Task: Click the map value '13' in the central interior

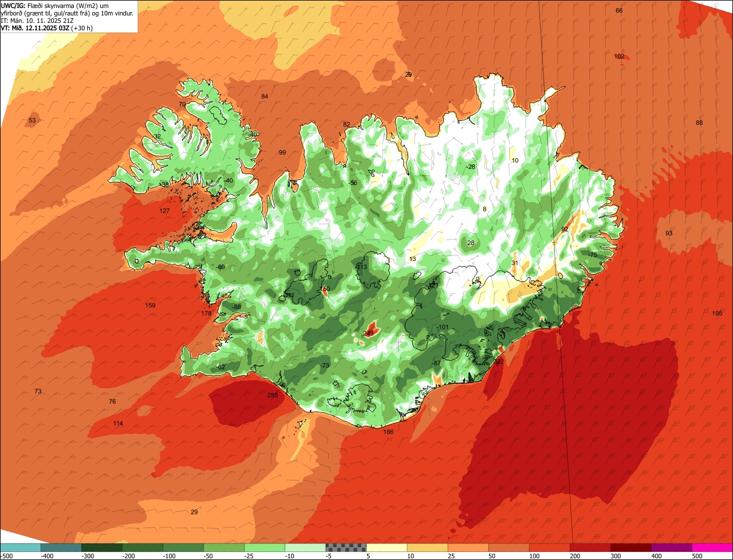Action: 413,259
